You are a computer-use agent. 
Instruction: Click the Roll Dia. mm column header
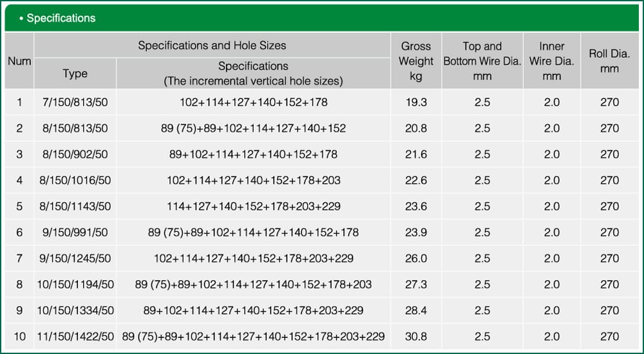click(609, 61)
